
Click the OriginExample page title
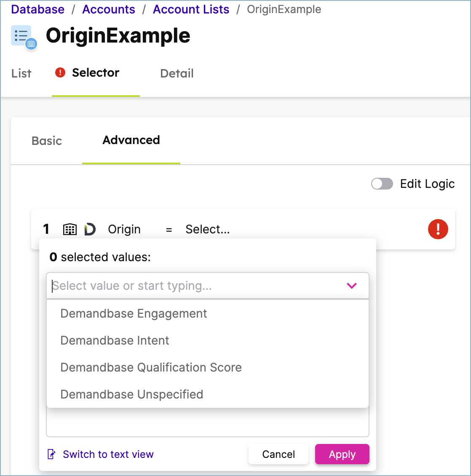tap(118, 36)
